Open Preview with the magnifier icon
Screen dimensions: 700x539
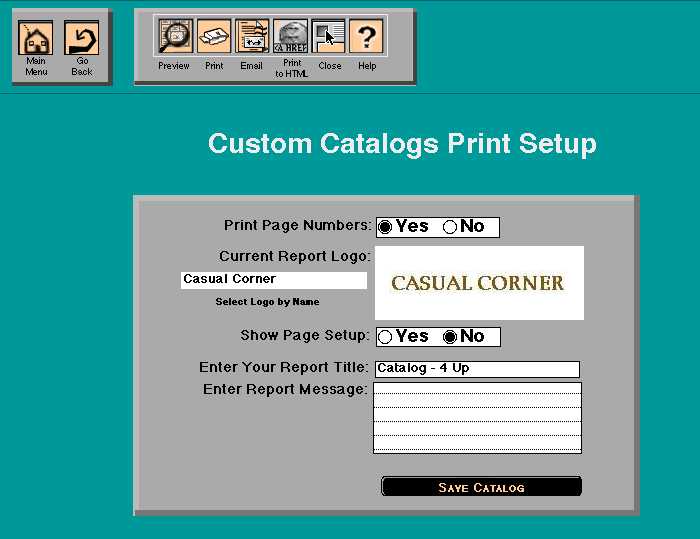coord(174,37)
